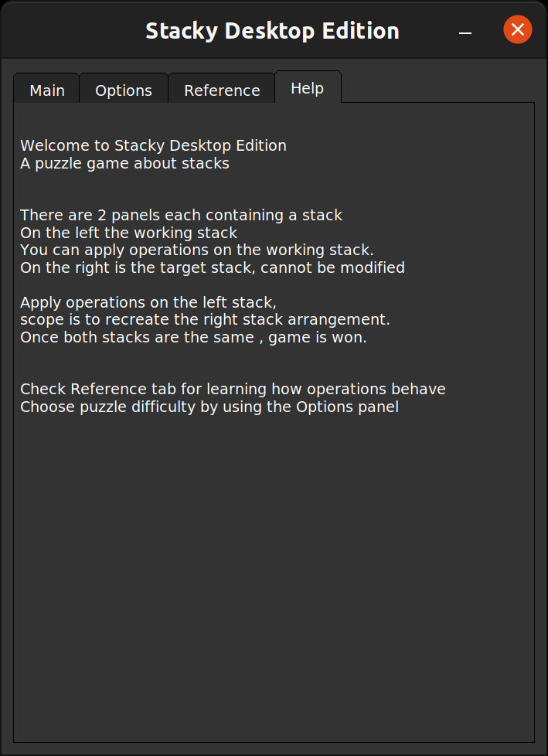Image resolution: width=548 pixels, height=756 pixels.
Task: Click the welcome message text
Action: click(x=153, y=145)
